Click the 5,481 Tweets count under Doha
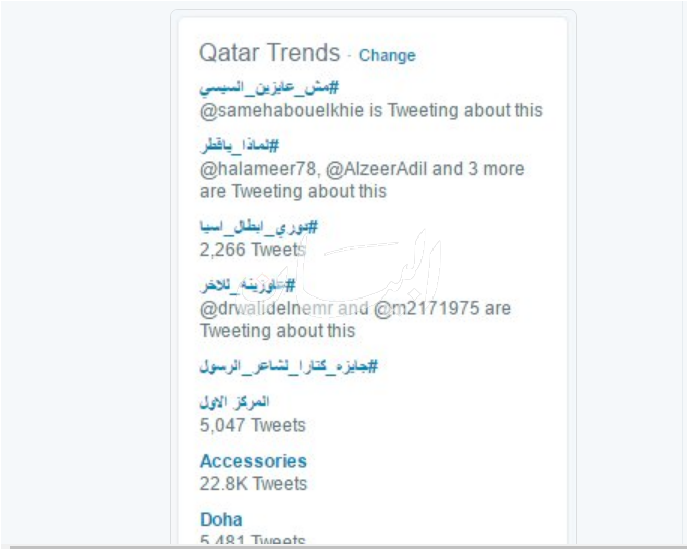Screen dimensions: 688x550 [x=252, y=539]
